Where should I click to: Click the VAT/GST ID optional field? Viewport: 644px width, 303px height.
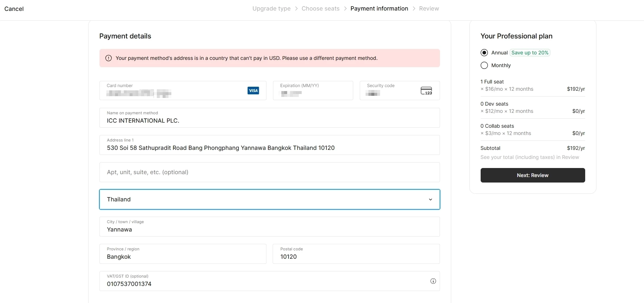270,281
